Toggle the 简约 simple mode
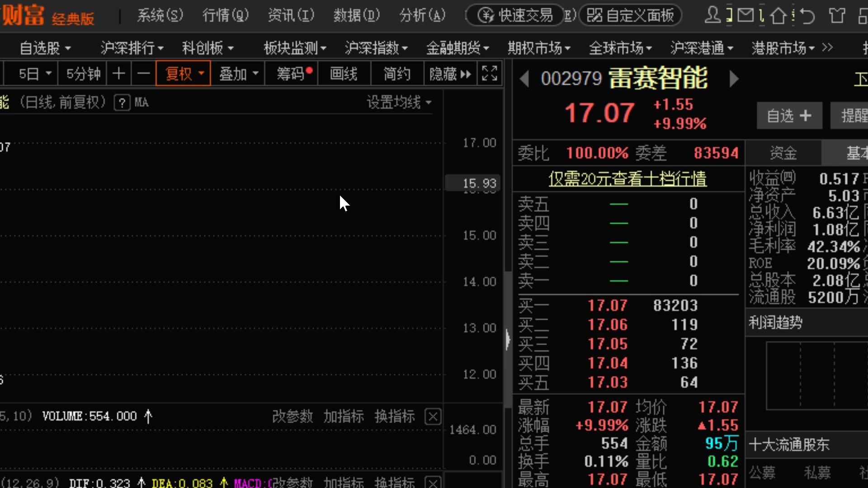The width and height of the screenshot is (868, 488). [x=397, y=73]
